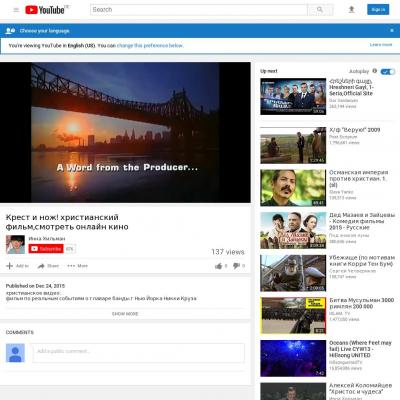Click the comment user avatar icon
400x400 pixels.
[x=15, y=353]
